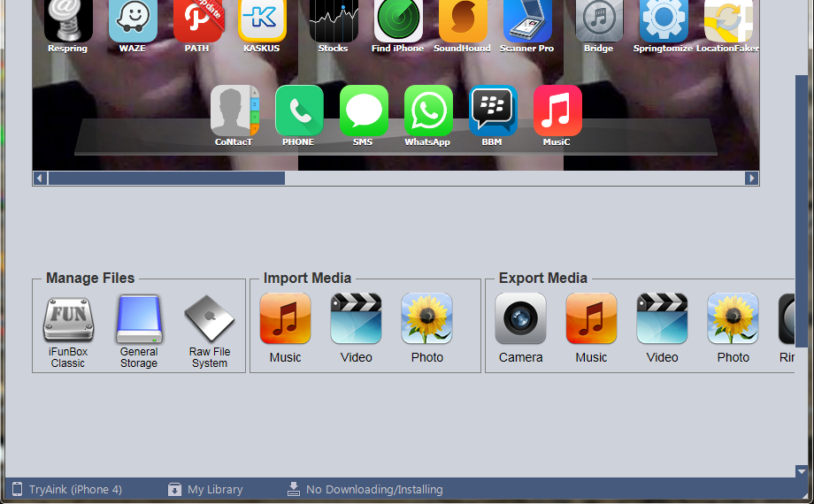The height and width of the screenshot is (504, 814).
Task: Open the KASKUS app icon
Action: pos(262,20)
